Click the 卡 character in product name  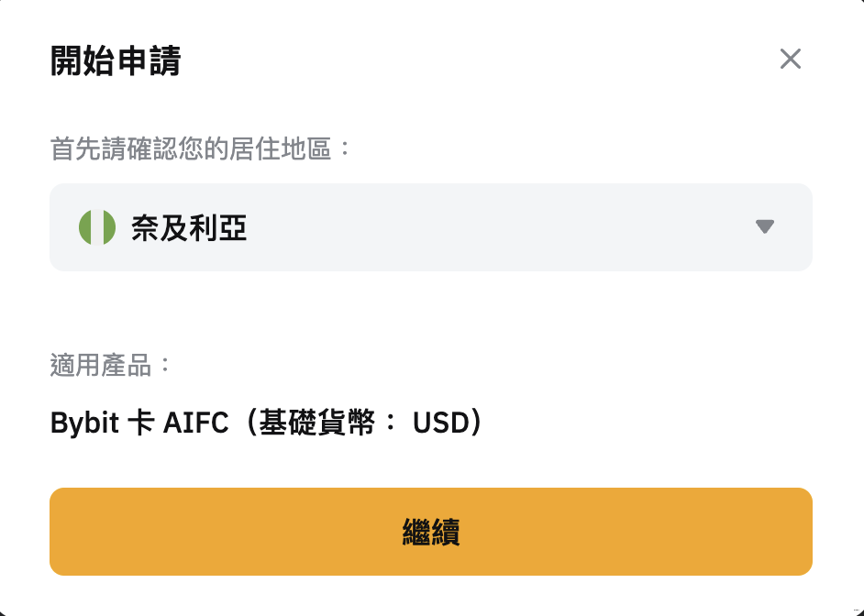138,423
